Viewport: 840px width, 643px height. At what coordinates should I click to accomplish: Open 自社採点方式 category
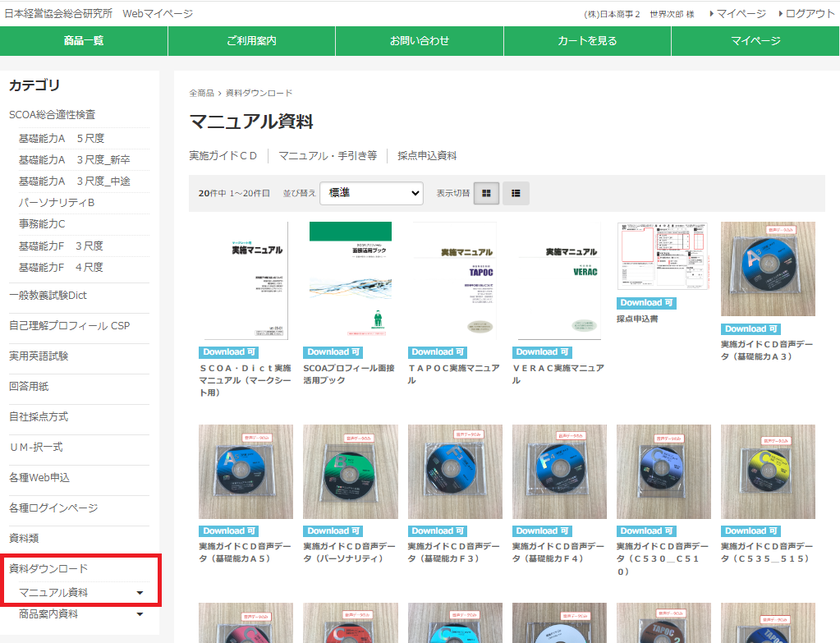tap(39, 417)
